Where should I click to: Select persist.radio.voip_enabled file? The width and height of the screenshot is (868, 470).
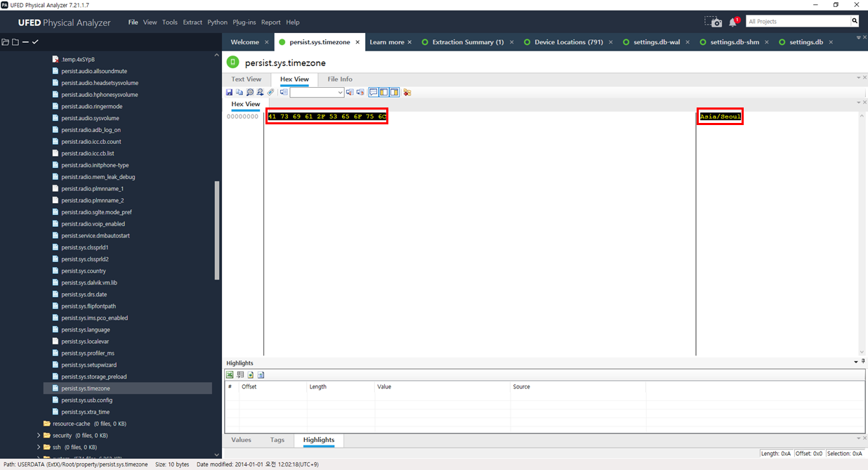pyautogui.click(x=93, y=223)
